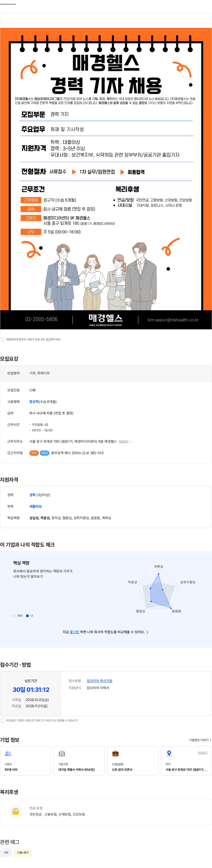Click the email kim.seeun@mkhealth.co.kr on the poster
The image size is (212, 868).
173,320
